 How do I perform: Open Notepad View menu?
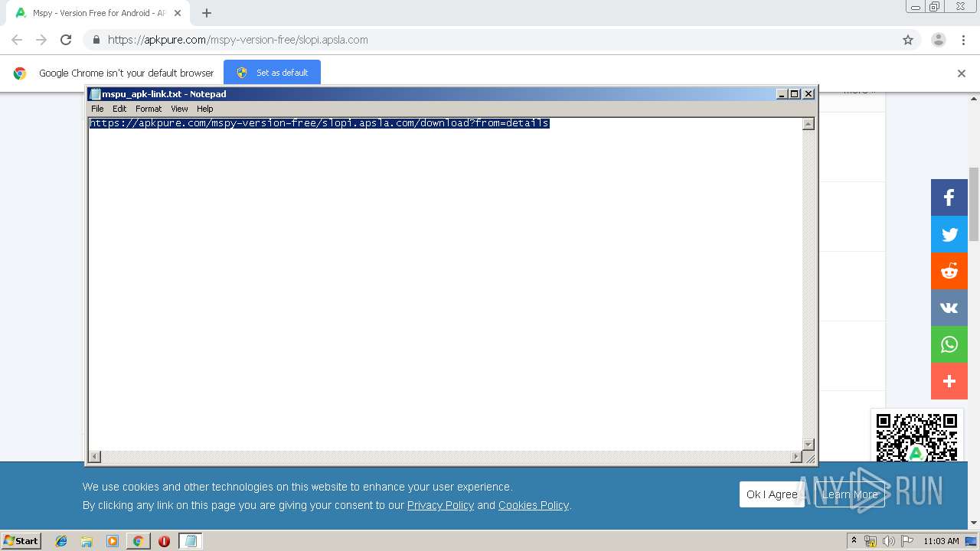coord(179,109)
